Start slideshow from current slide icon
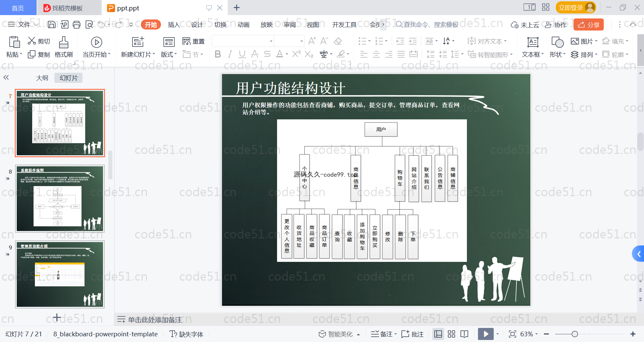Viewport: 644px width, 342px height. click(97, 42)
